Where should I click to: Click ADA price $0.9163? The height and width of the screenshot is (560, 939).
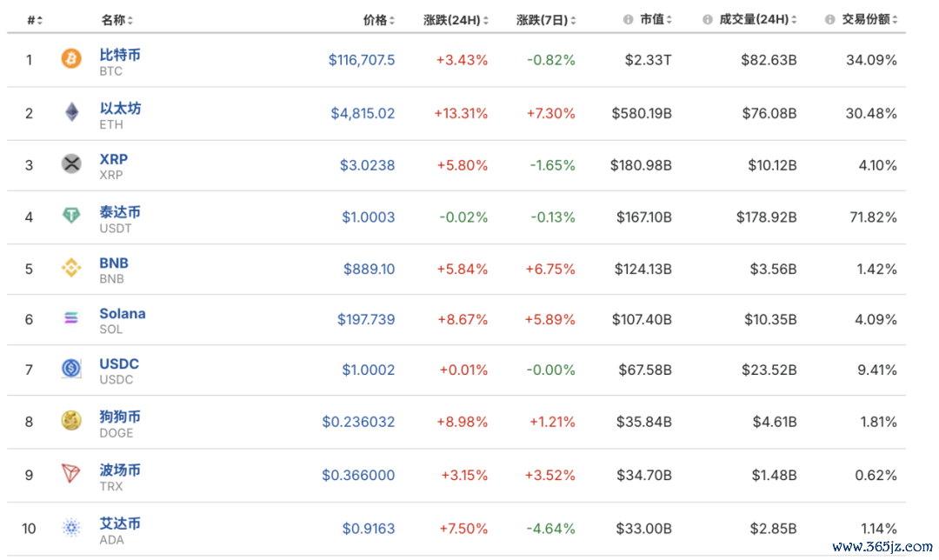pos(369,529)
